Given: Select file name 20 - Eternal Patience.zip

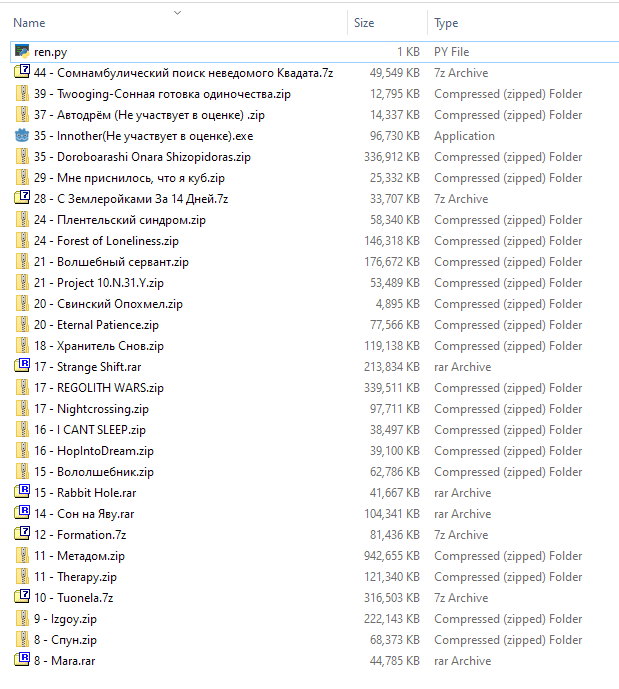Looking at the screenshot, I should tap(96, 325).
